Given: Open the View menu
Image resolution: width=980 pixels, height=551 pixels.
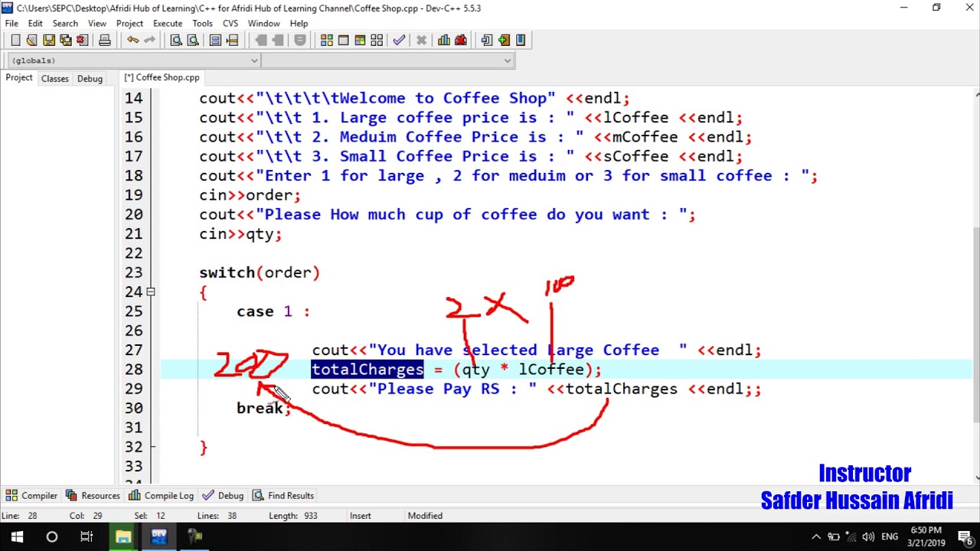Looking at the screenshot, I should tap(97, 24).
